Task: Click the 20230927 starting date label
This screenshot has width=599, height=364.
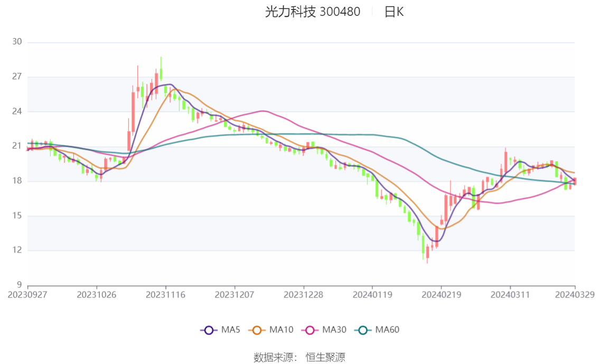Action: point(27,295)
